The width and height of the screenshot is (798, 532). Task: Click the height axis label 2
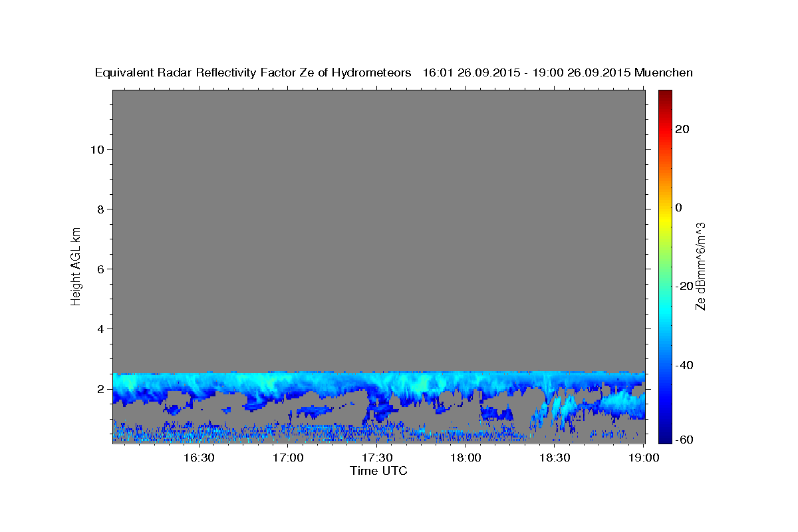tap(100, 389)
